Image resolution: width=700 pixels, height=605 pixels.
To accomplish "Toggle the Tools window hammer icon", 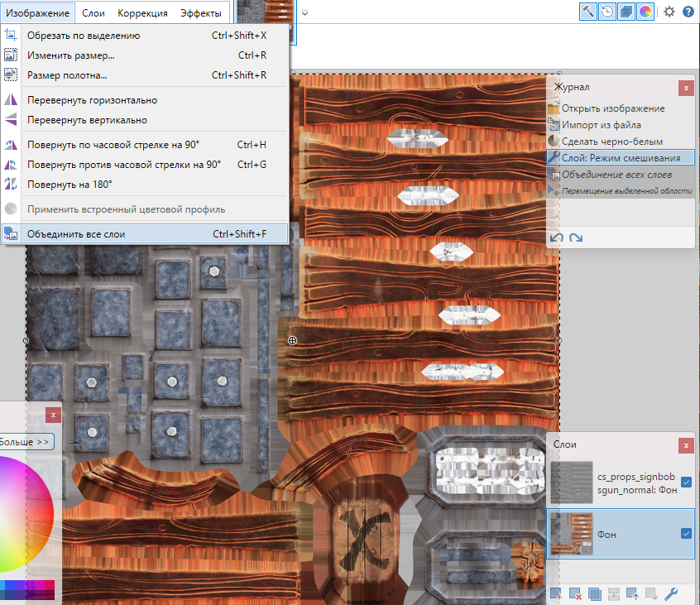I will click(588, 12).
